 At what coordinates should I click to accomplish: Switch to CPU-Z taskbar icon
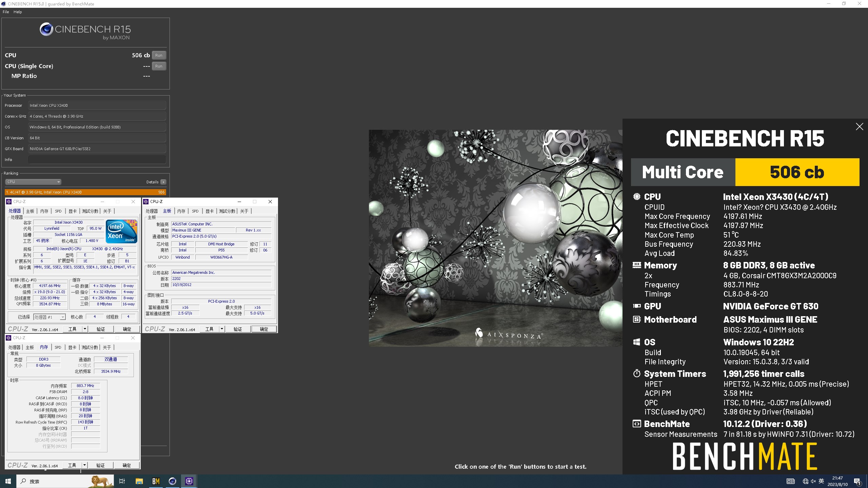(x=189, y=481)
